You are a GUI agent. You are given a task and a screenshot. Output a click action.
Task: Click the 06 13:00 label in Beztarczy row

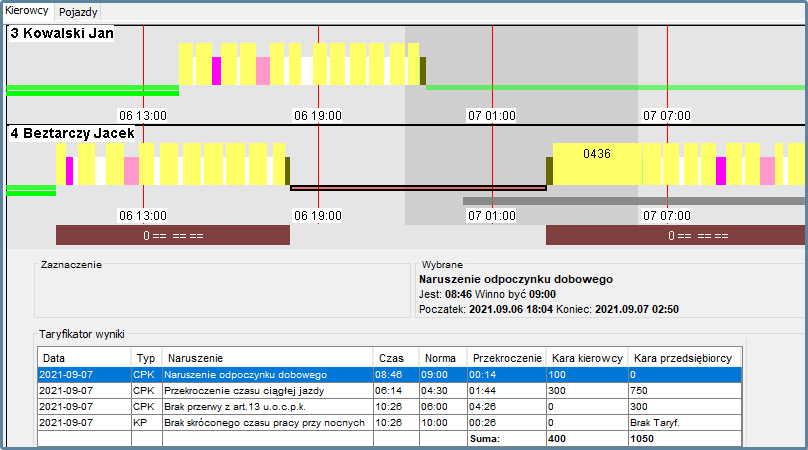click(143, 216)
